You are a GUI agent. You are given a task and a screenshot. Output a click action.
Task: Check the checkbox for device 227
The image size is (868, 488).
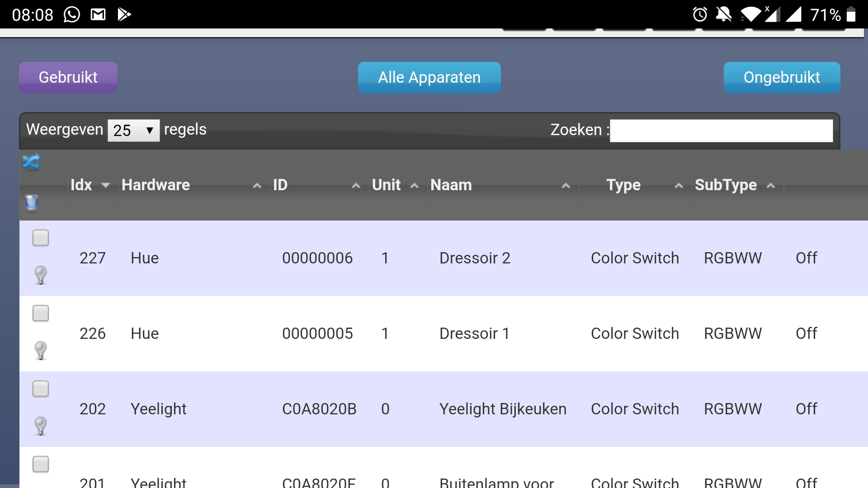(41, 238)
